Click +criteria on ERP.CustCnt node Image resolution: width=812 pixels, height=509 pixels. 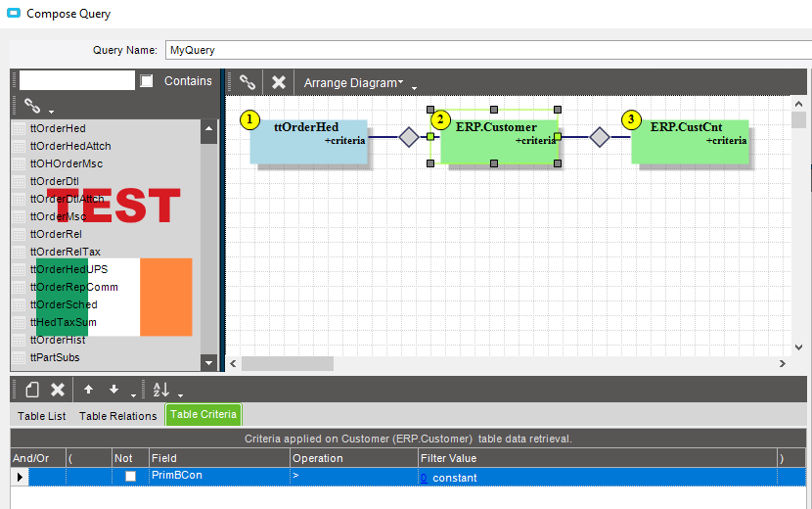click(727, 141)
